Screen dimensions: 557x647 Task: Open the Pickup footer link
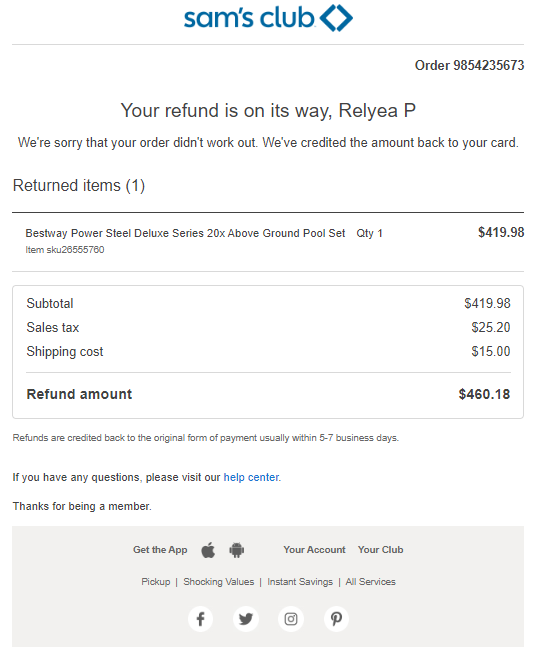coord(156,582)
